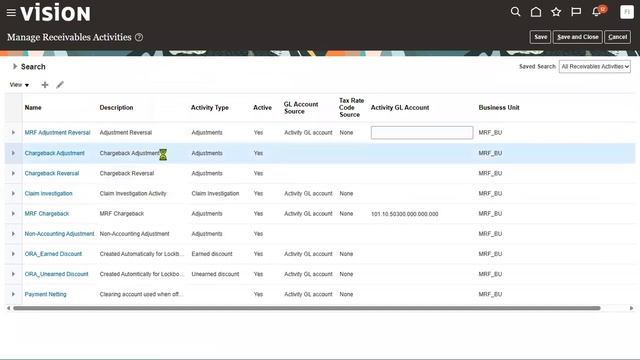The width and height of the screenshot is (640, 360).
Task: Open Chargeback Reversal link
Action: point(52,173)
